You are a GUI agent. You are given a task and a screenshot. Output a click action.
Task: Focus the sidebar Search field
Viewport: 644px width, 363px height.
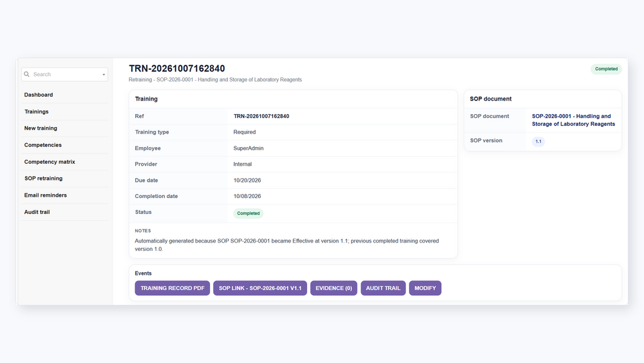tap(64, 74)
